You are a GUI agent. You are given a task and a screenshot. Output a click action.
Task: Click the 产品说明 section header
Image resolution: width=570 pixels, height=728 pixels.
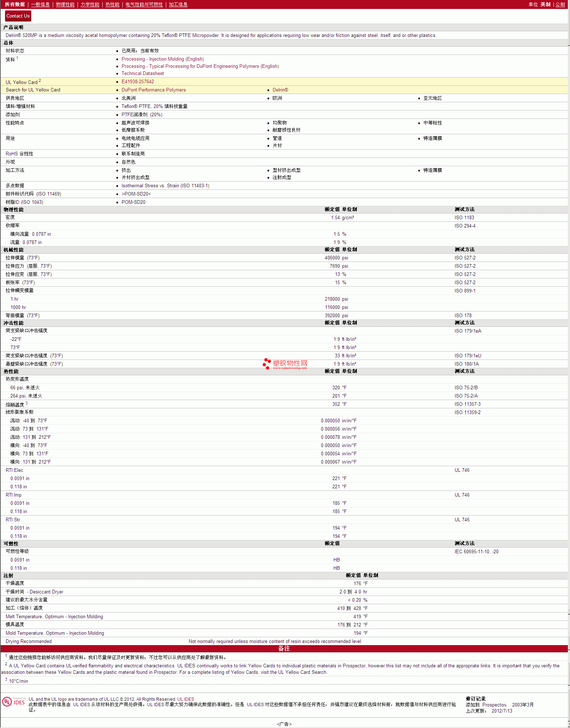click(13, 27)
